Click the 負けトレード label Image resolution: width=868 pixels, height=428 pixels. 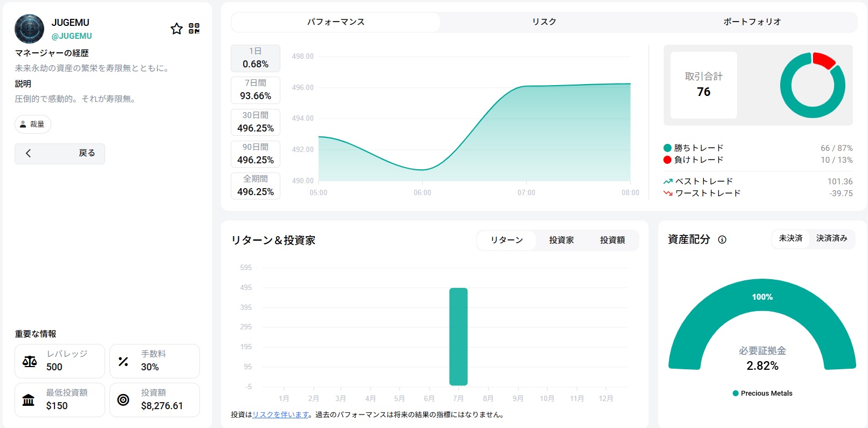pos(699,160)
